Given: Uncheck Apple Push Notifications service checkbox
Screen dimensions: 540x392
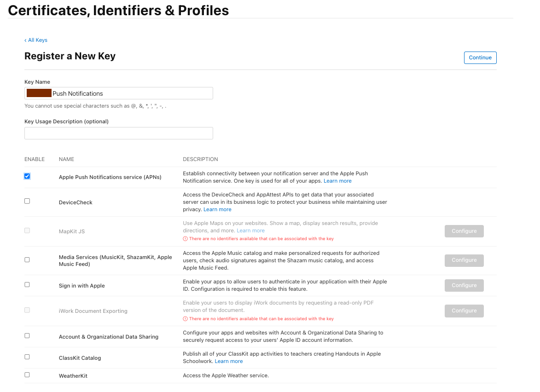Looking at the screenshot, I should 27,176.
